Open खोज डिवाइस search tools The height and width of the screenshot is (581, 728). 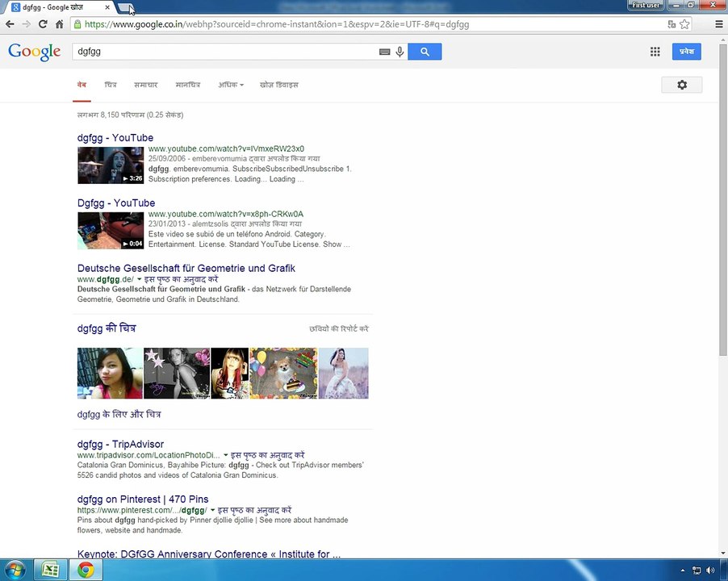point(278,85)
